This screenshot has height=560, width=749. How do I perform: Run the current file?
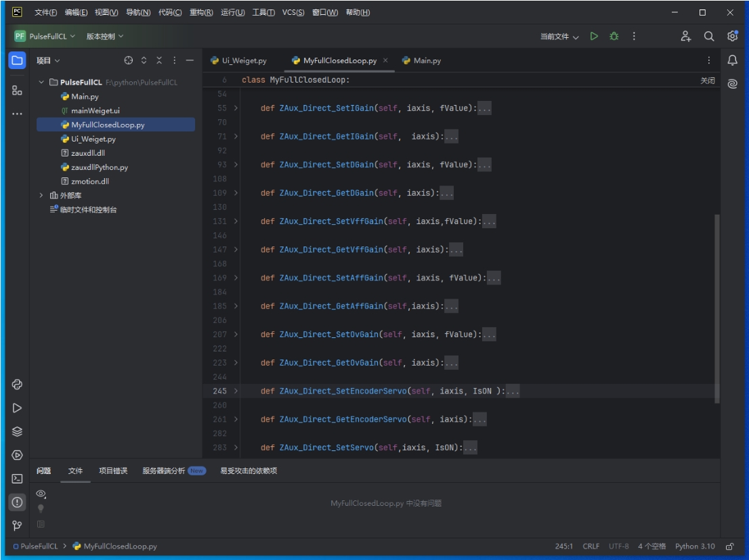594,37
